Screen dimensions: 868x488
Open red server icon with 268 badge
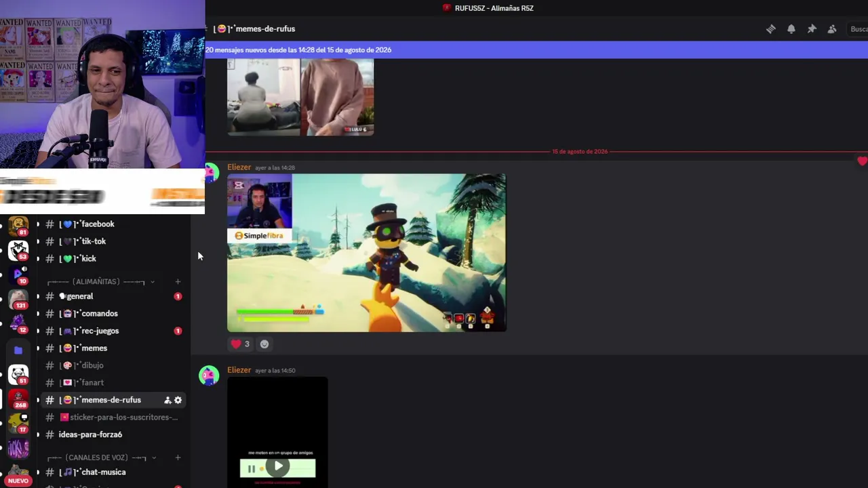[18, 399]
